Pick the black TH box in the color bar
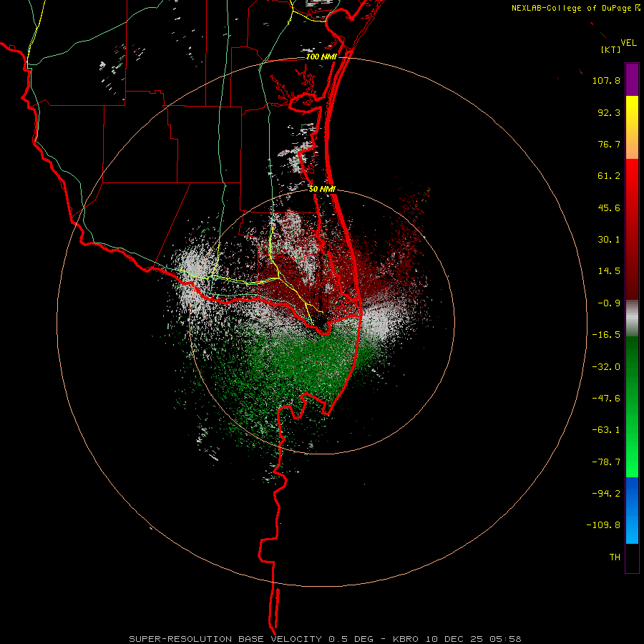 (x=632, y=558)
